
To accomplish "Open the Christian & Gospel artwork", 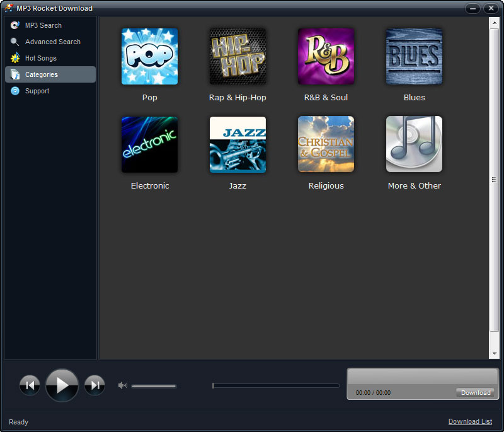I will pyautogui.click(x=326, y=144).
